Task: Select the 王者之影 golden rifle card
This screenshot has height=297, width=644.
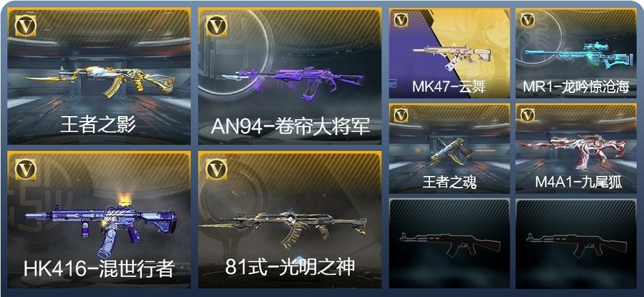Action: point(99,77)
